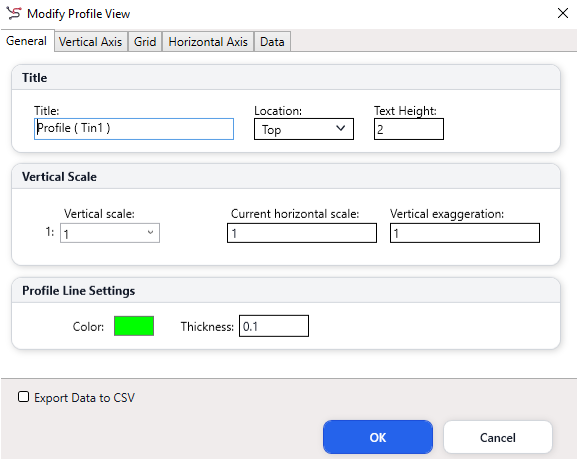Click the Location label
This screenshot has width=578, height=460.
[278, 111]
